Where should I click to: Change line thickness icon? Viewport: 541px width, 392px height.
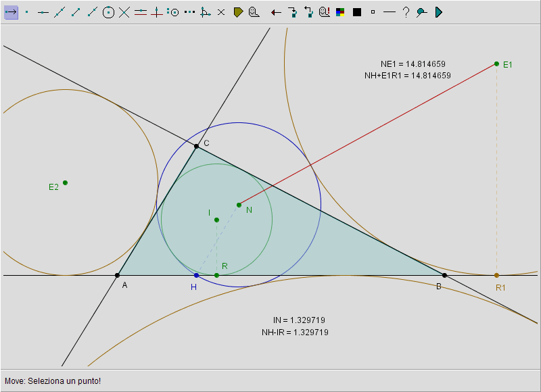tap(390, 12)
